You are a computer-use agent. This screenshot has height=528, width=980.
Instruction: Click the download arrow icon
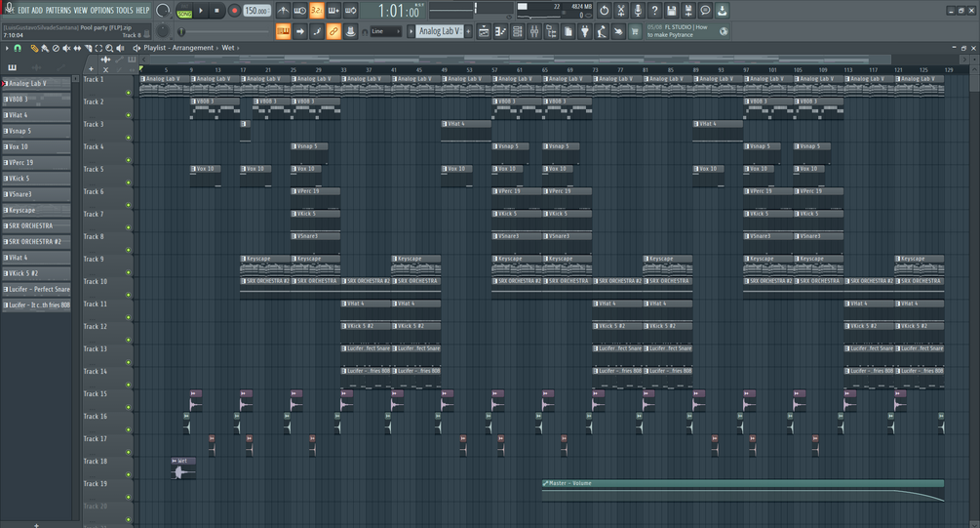[x=722, y=11]
